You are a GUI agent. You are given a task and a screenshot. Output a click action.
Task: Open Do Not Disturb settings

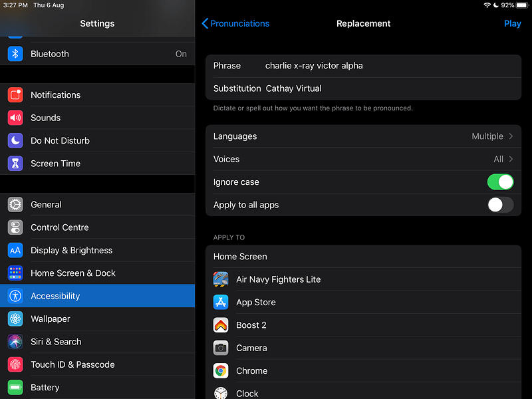click(x=97, y=140)
